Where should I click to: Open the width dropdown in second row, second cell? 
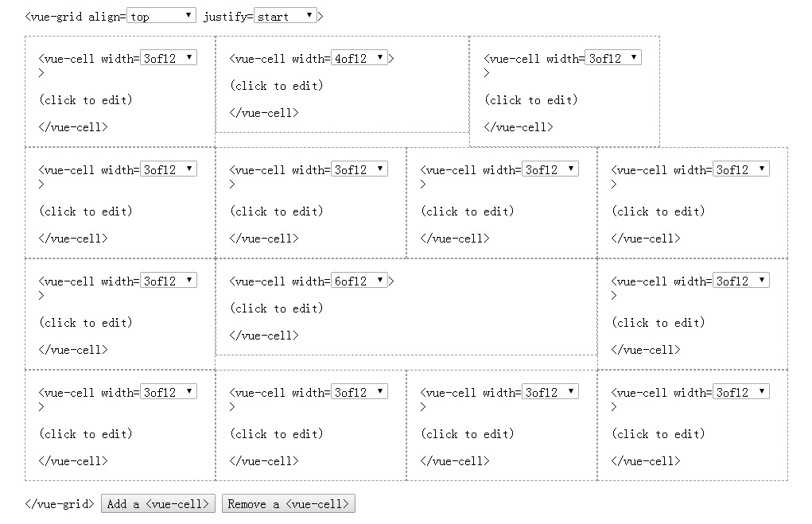coord(359,169)
